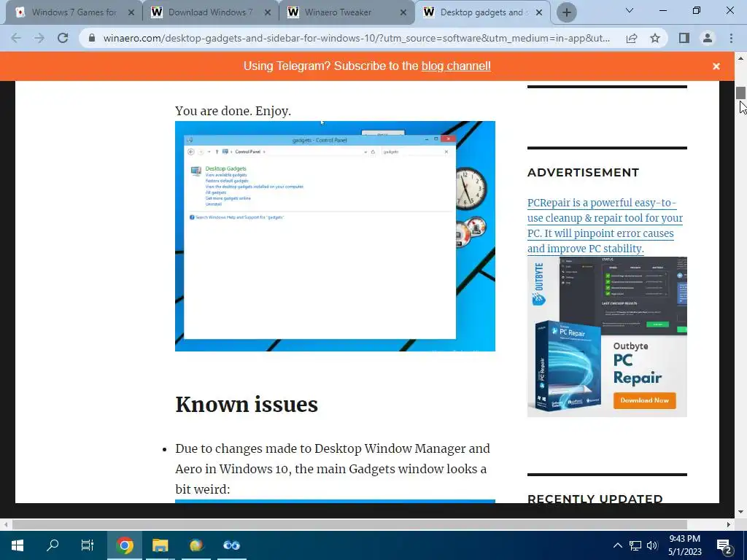Open the globe app icon on the taskbar
This screenshot has width=747, height=560.
click(x=196, y=545)
